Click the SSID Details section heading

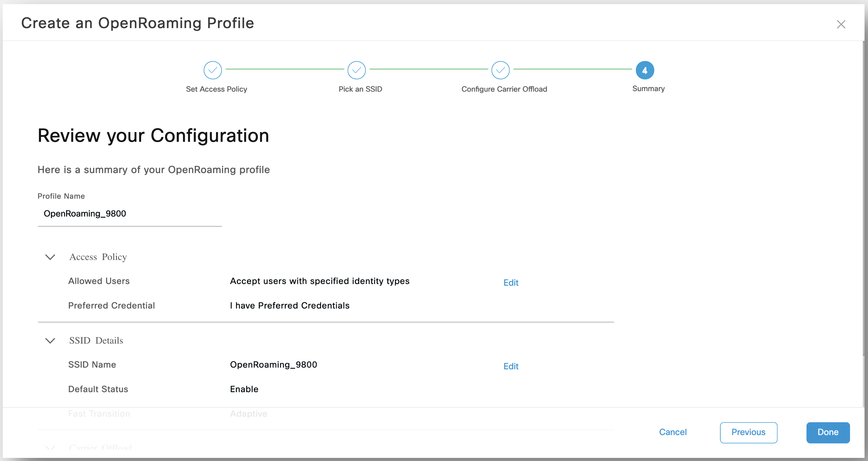(96, 341)
